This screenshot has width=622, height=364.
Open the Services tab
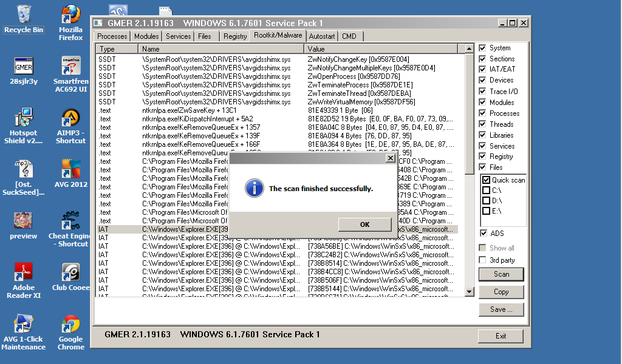coord(178,36)
